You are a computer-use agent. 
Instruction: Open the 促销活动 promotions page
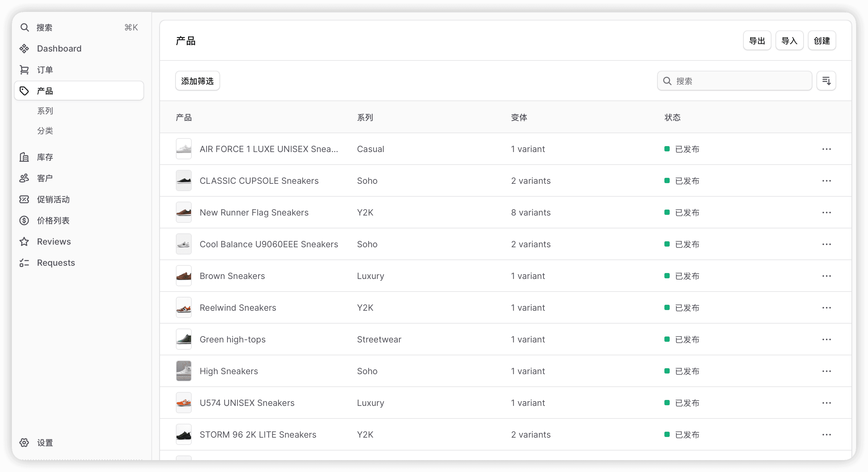point(53,199)
